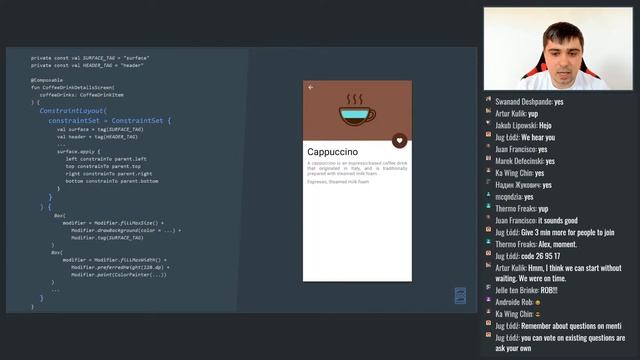This screenshot has height=360, width=640.
Task: Click Jakub Lipowski's chat avatar
Action: [x=488, y=123]
